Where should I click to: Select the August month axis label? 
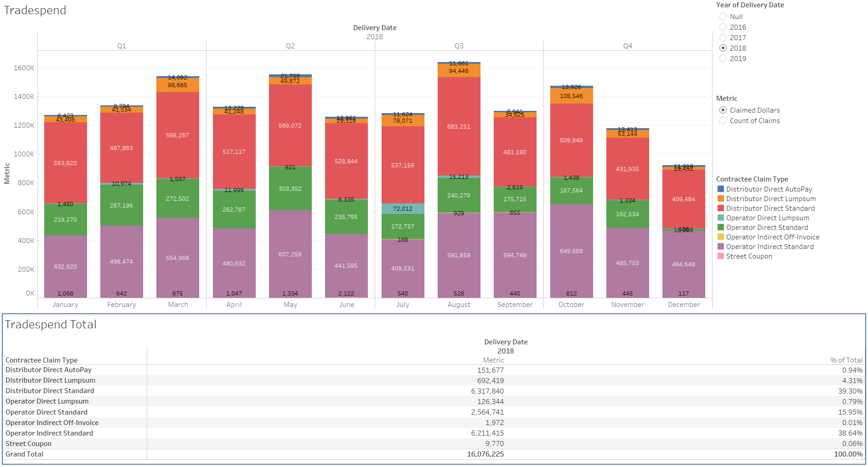(459, 305)
